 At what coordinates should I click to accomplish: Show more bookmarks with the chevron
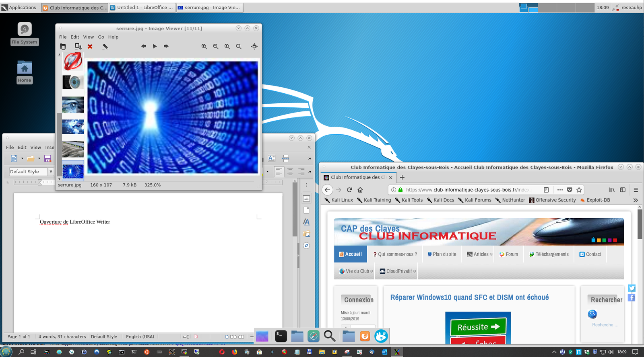click(x=636, y=200)
